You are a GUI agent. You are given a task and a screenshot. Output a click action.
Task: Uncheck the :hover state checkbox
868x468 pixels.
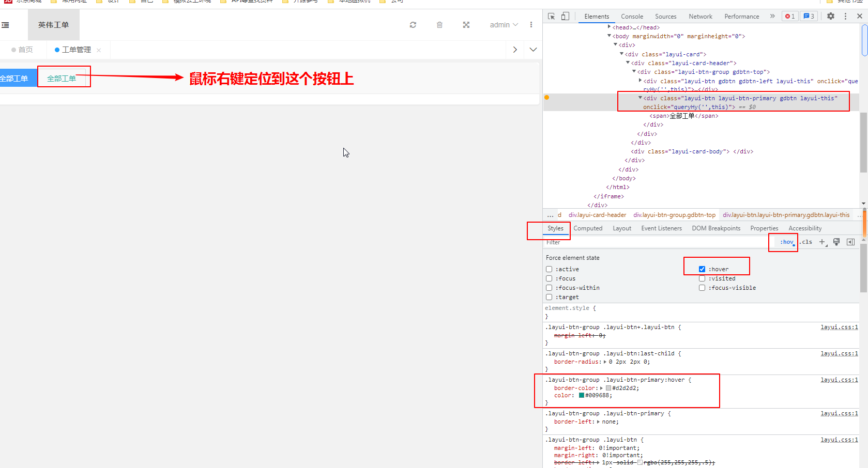pyautogui.click(x=702, y=269)
